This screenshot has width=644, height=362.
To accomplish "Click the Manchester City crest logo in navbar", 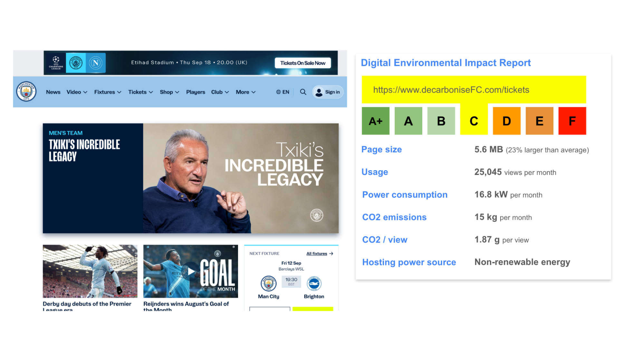I will (x=26, y=91).
